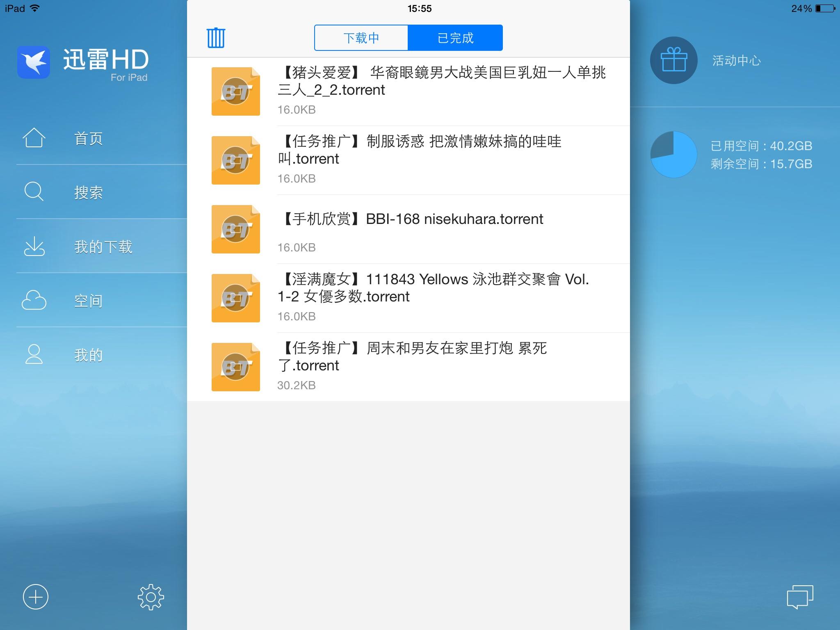Switch to the 下载中 tab
Viewport: 840px width, 630px height.
361,38
